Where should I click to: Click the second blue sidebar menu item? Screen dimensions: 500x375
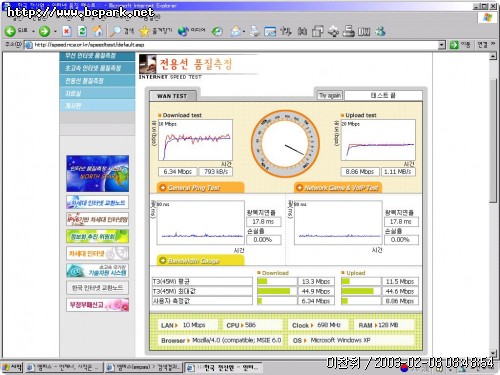pyautogui.click(x=97, y=68)
